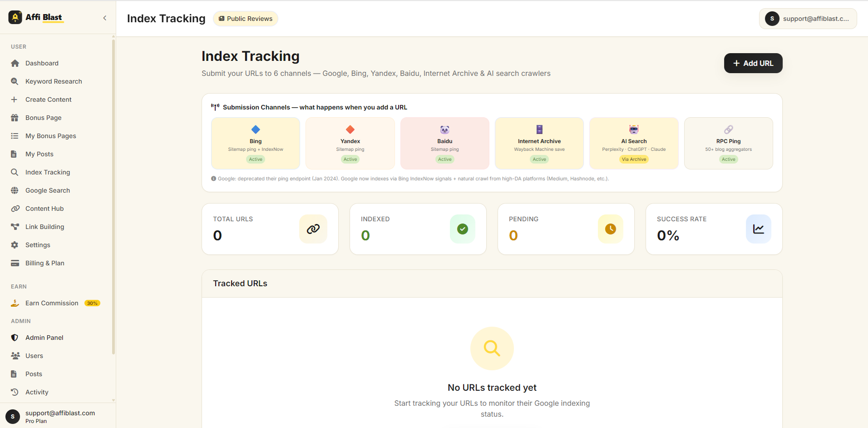Select the Bing channel card
Viewport: 868px width, 428px height.
pyautogui.click(x=256, y=143)
